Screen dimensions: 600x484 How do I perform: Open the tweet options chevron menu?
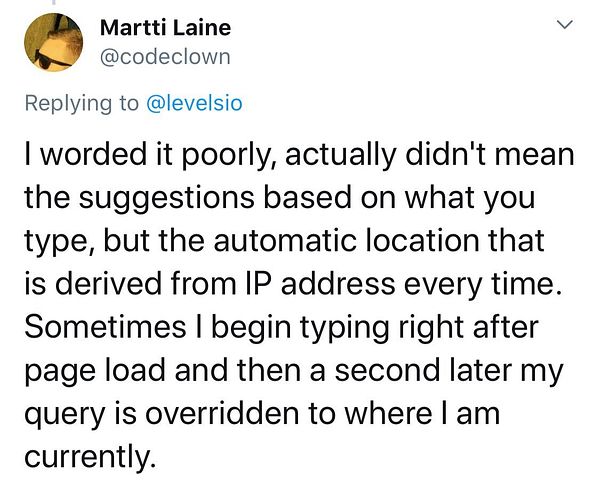pos(564,28)
